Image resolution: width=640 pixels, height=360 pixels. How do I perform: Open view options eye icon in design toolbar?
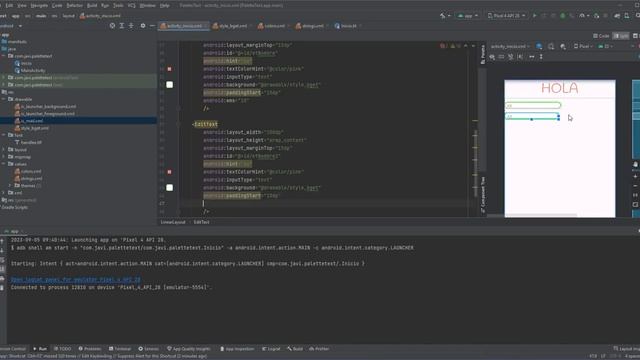(x=492, y=57)
